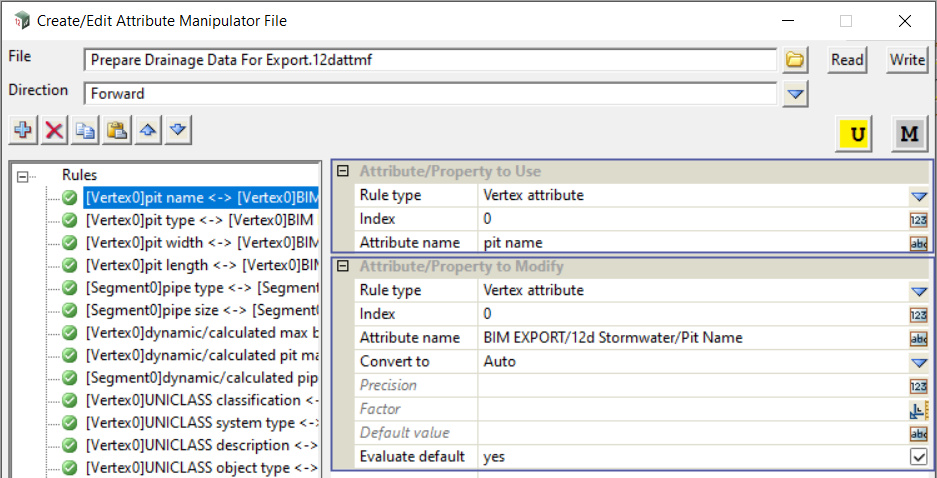
Task: Click the File name input field
Action: 430,60
